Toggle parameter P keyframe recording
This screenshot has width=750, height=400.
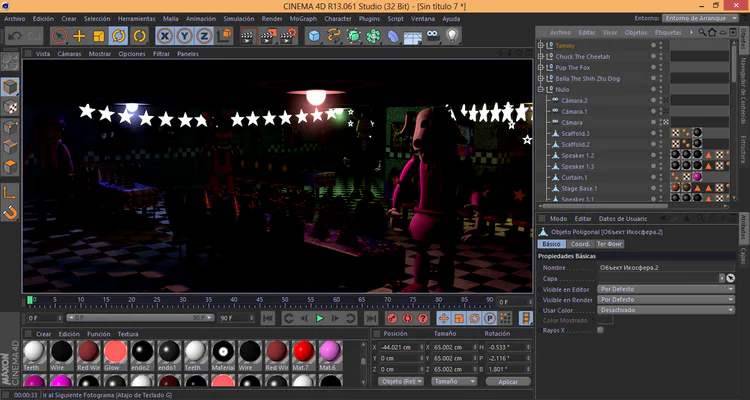click(x=490, y=318)
